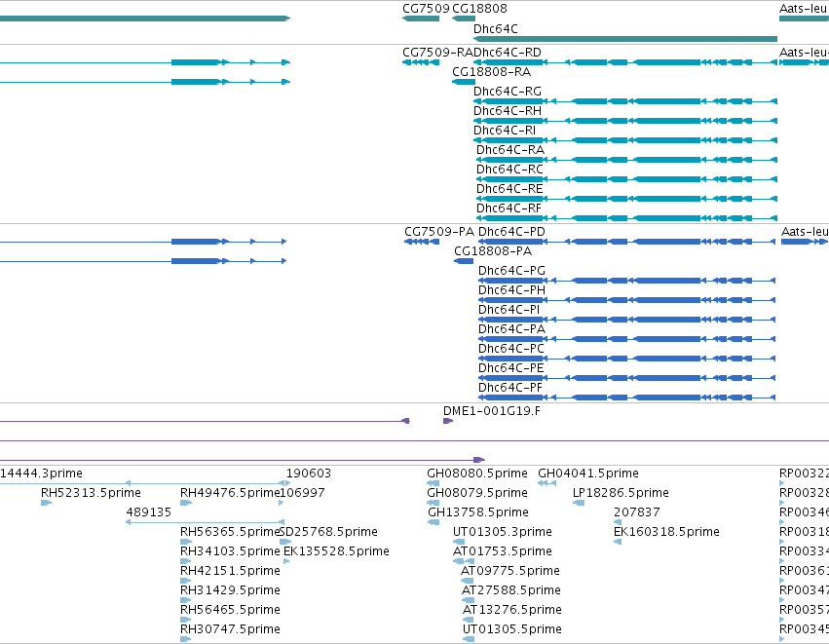Open the Dhc64C-PE protein label

point(510,368)
